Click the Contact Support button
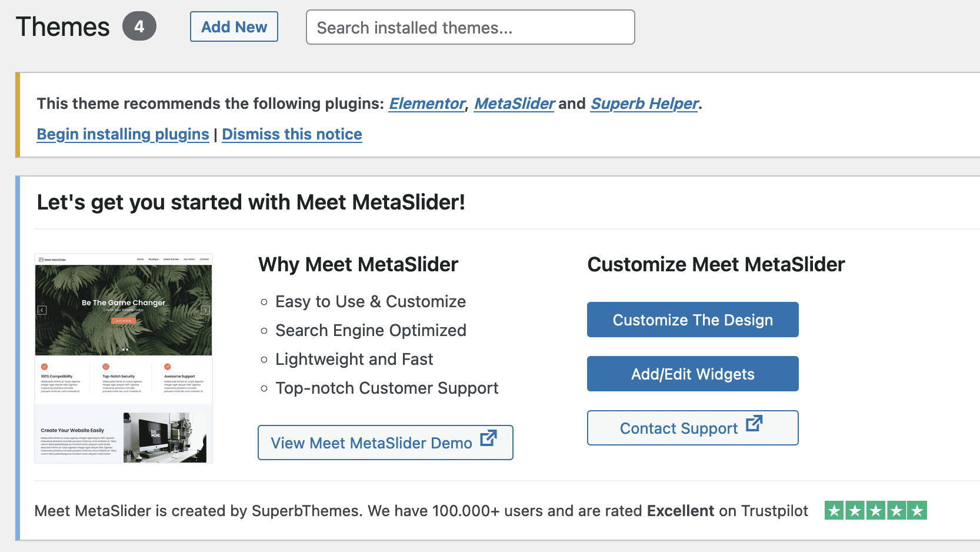The width and height of the screenshot is (980, 552). pyautogui.click(x=678, y=428)
